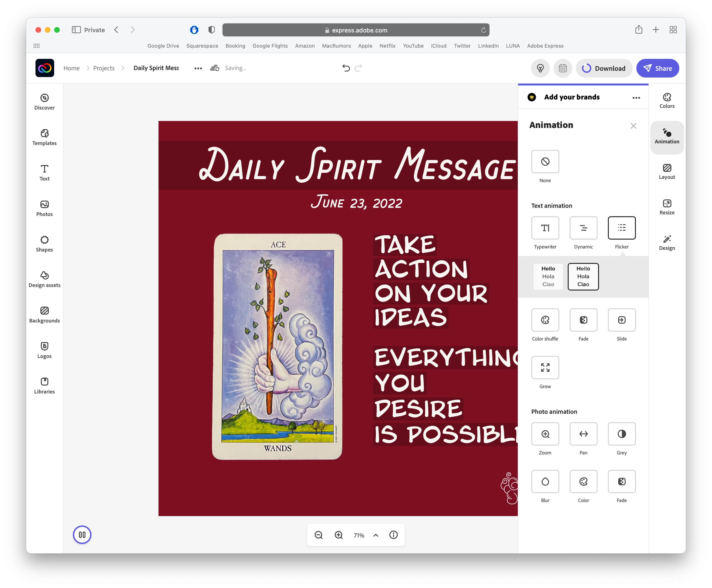Select None animation option
The height and width of the screenshot is (588, 712).
(x=545, y=162)
